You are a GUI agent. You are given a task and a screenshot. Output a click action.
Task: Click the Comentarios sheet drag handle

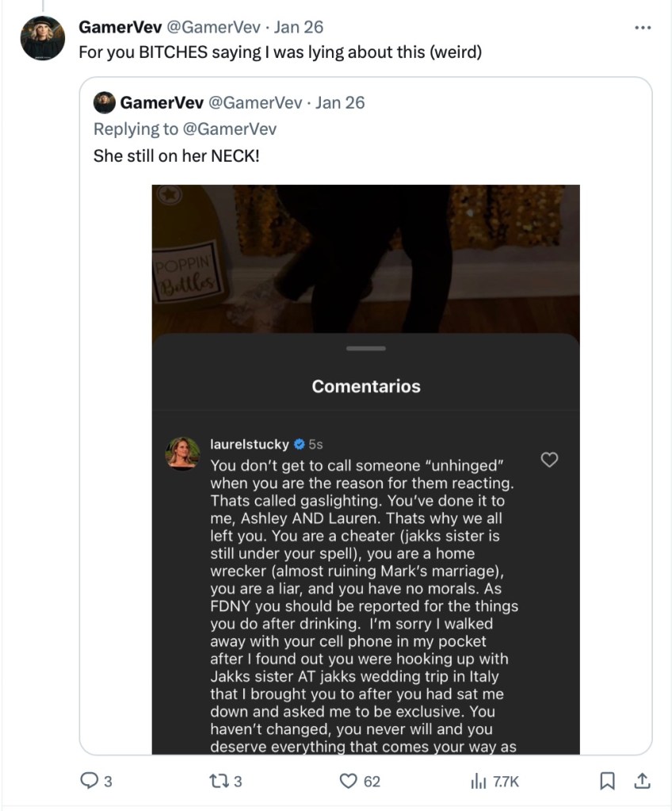tap(365, 348)
